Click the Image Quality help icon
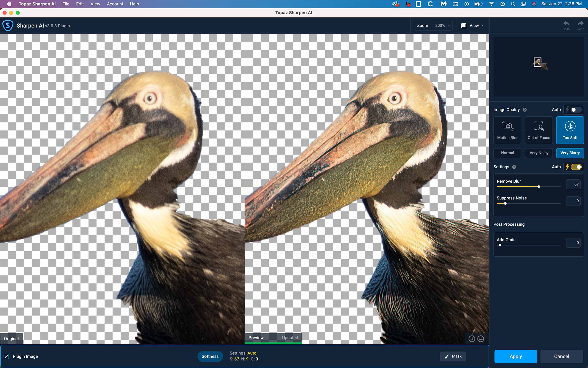Viewport: 588px width, 368px height. [525, 110]
